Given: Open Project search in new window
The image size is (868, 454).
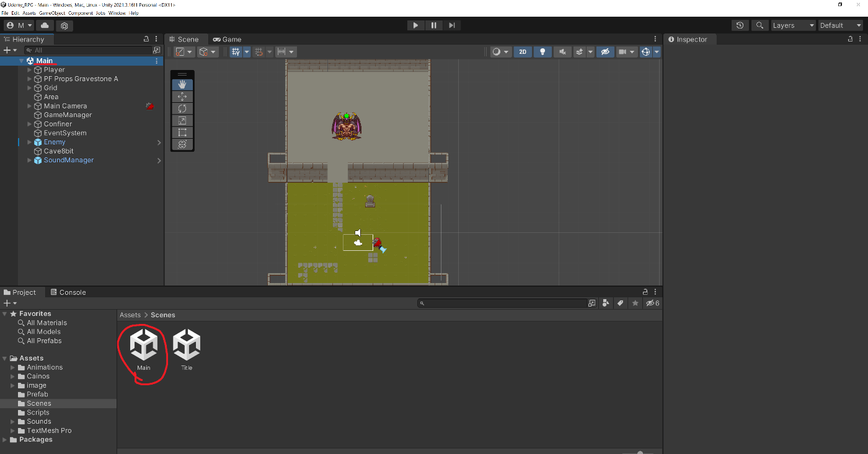Looking at the screenshot, I should coord(592,303).
